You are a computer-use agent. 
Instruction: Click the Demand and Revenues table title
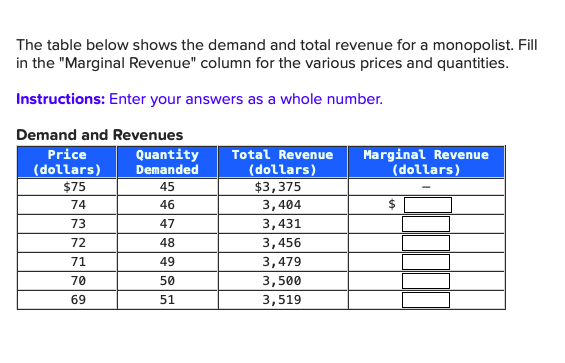[100, 135]
